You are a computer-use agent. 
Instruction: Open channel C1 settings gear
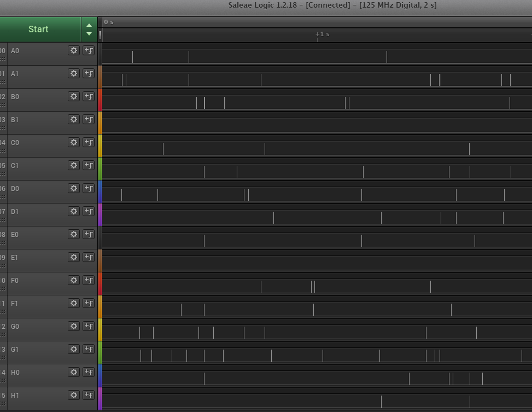(74, 165)
